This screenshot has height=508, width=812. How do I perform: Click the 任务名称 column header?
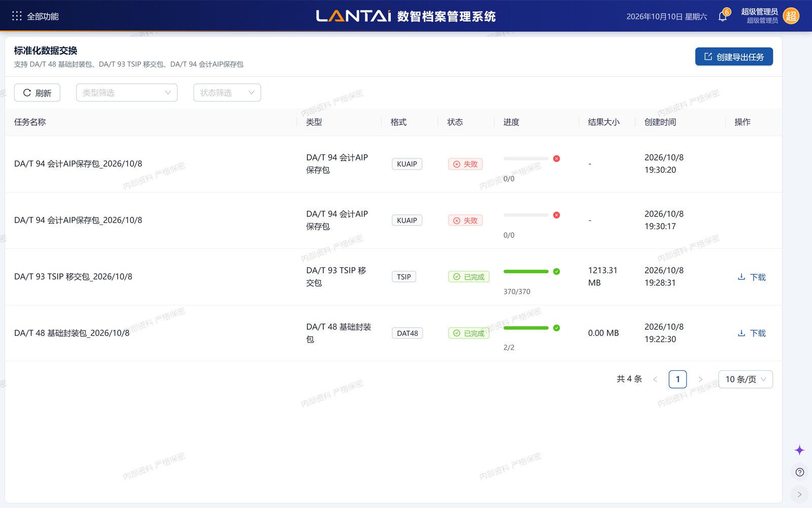coord(30,122)
